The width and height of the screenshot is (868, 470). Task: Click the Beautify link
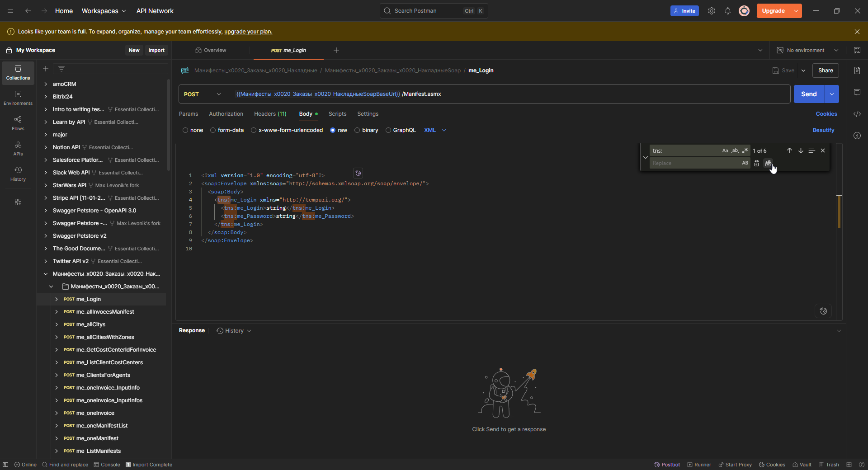pos(823,130)
